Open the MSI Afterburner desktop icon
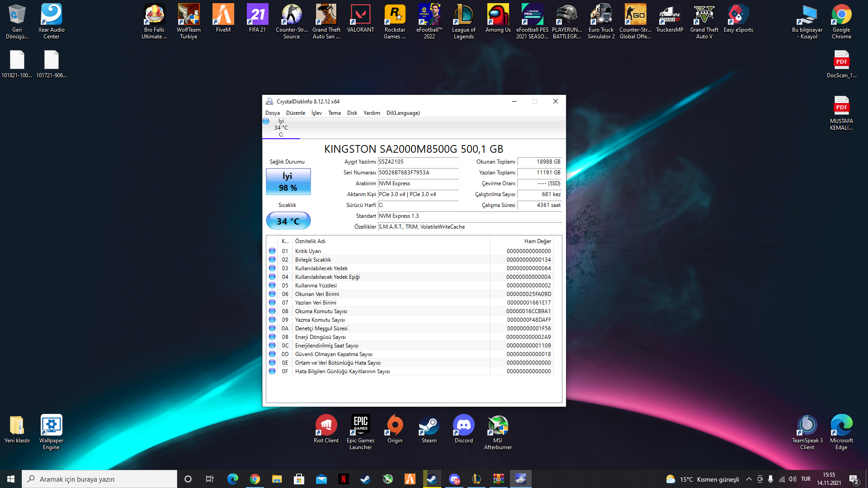 (x=498, y=432)
